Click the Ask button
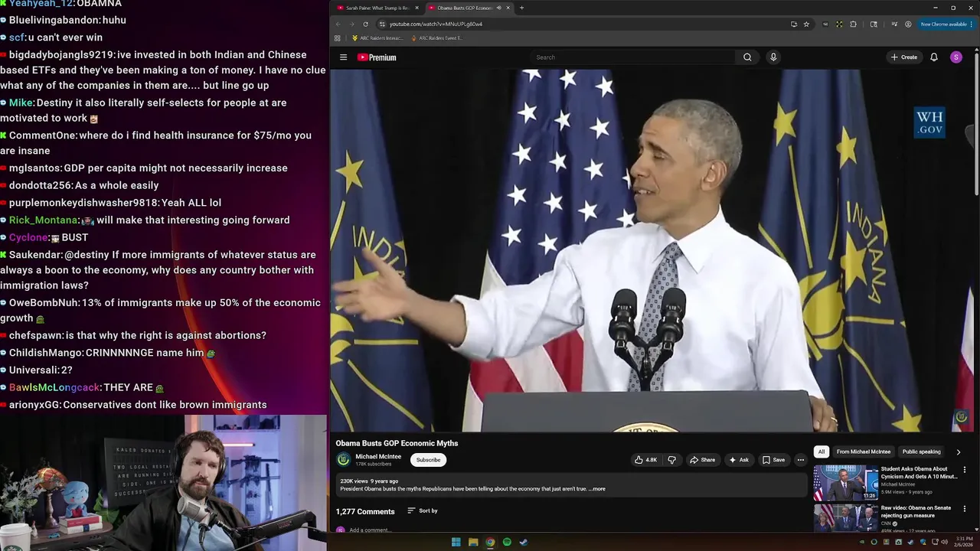The height and width of the screenshot is (551, 980). [x=739, y=460]
